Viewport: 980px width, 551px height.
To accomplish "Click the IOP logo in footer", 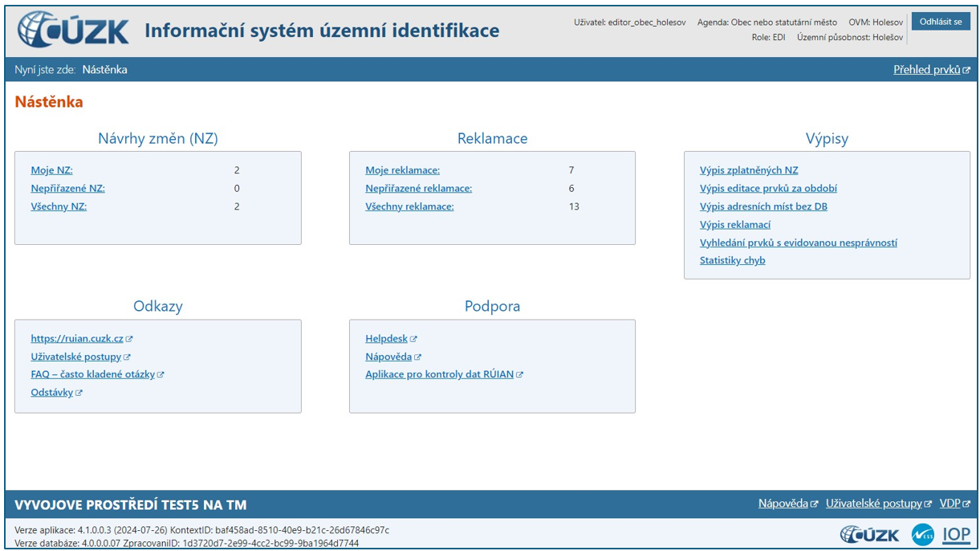I will pos(956,534).
